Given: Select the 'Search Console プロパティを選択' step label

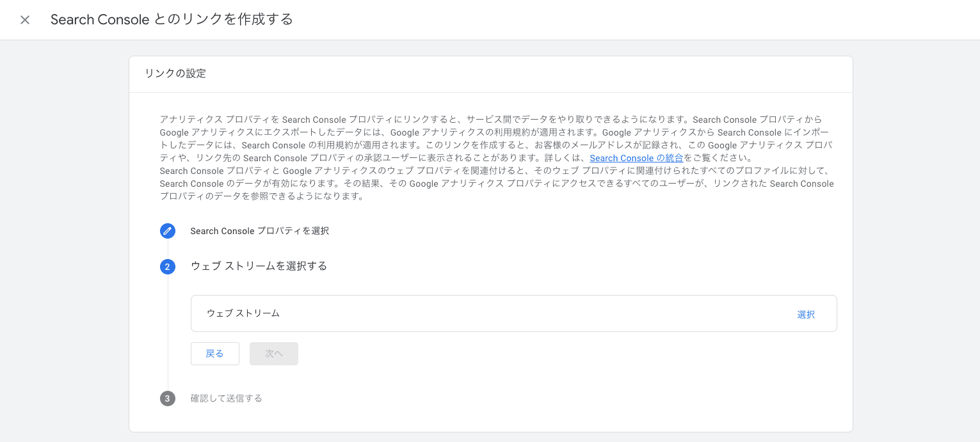Looking at the screenshot, I should coord(260,231).
